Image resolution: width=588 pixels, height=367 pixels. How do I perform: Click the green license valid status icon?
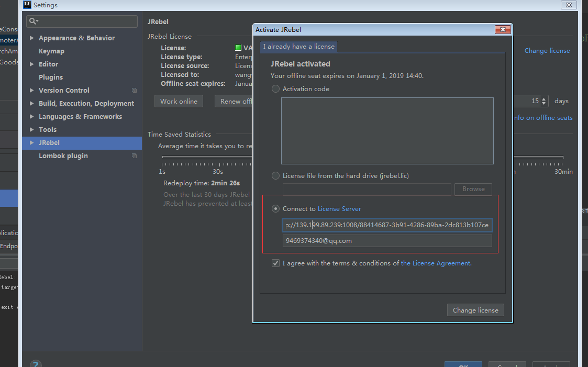point(238,48)
